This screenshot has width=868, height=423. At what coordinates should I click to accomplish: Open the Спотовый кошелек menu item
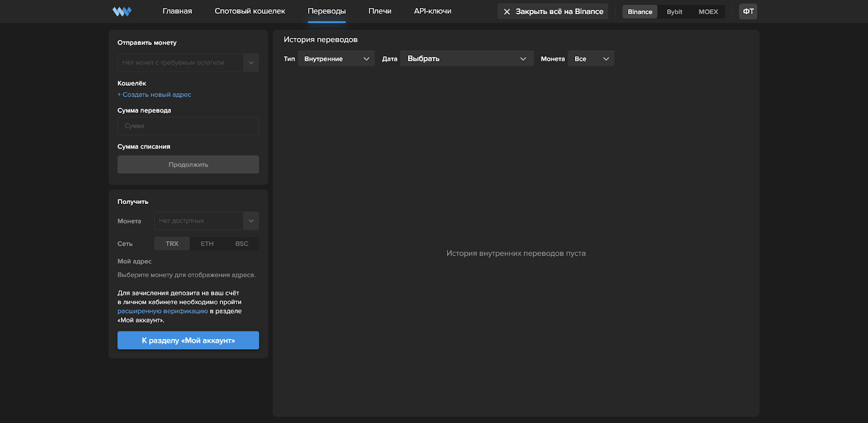point(250,11)
